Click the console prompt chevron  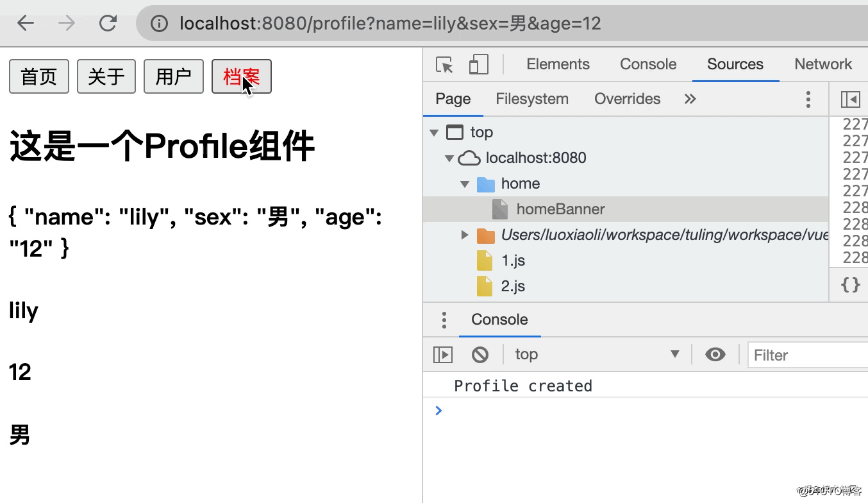click(438, 410)
